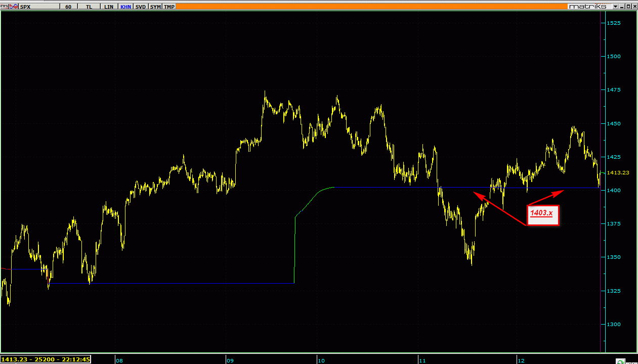638x364 pixels.
Task: Open the SYM toolbar button
Action: tap(155, 7)
